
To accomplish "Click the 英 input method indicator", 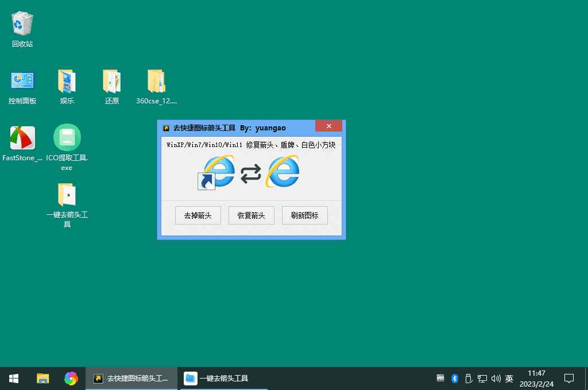I will 509,379.
